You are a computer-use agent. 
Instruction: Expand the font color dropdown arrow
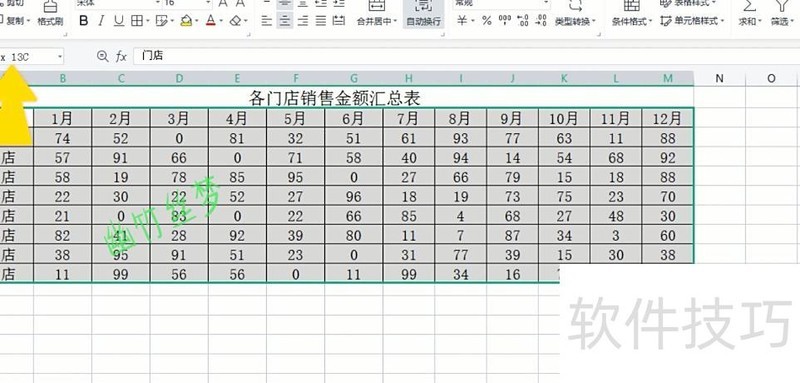221,21
